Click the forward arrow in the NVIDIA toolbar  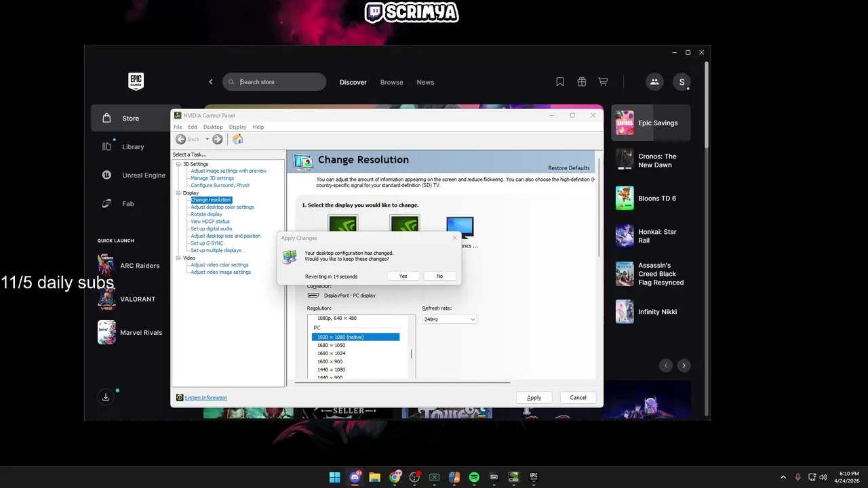coord(217,139)
